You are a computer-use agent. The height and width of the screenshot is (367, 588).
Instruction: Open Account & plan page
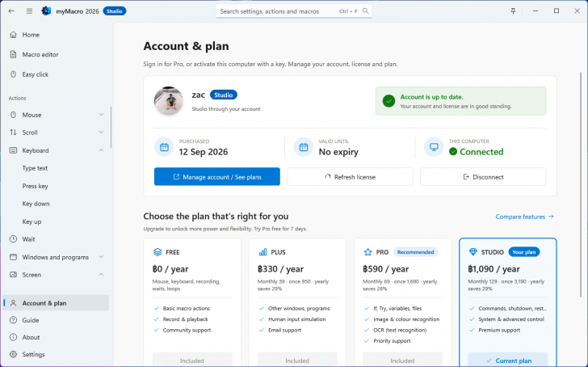pos(57,303)
